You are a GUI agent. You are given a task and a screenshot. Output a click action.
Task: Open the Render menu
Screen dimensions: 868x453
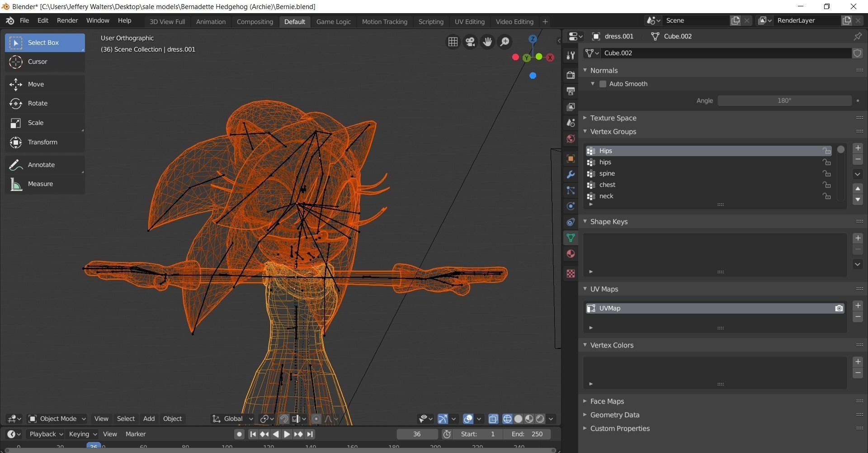click(x=67, y=21)
